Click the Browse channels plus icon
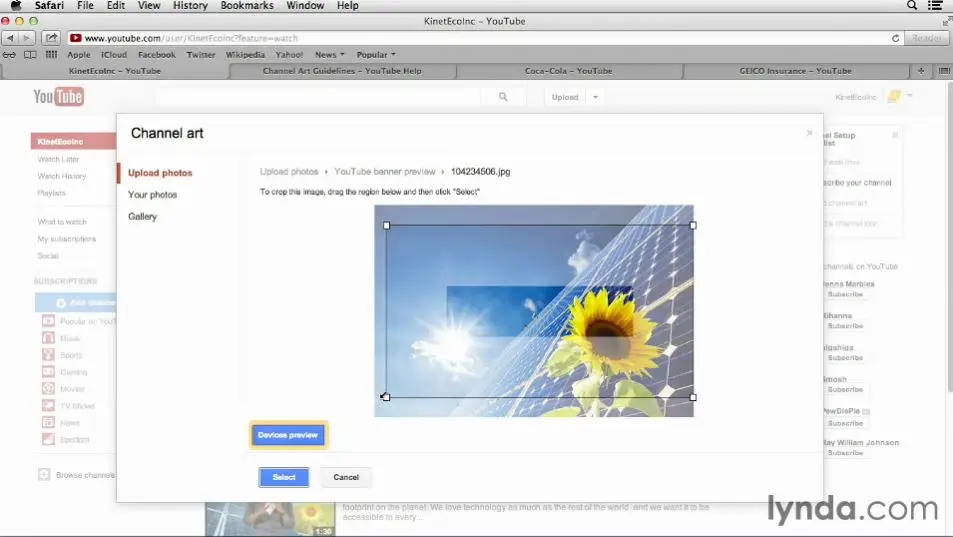953x537 pixels. pyautogui.click(x=44, y=474)
